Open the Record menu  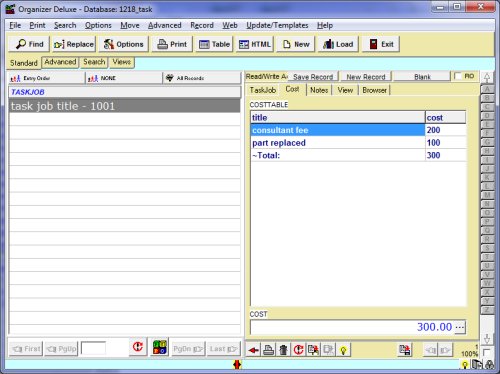[x=202, y=25]
